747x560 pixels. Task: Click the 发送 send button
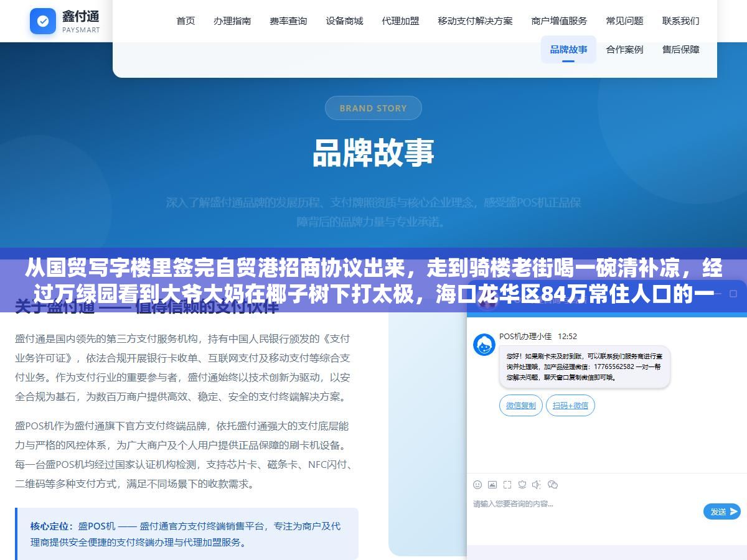(721, 511)
